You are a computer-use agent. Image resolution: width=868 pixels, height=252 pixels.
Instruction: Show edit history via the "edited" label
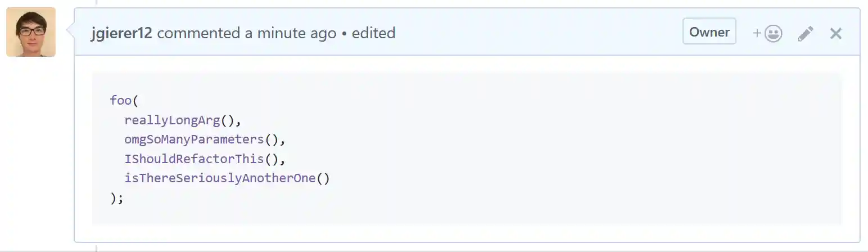coord(373,33)
